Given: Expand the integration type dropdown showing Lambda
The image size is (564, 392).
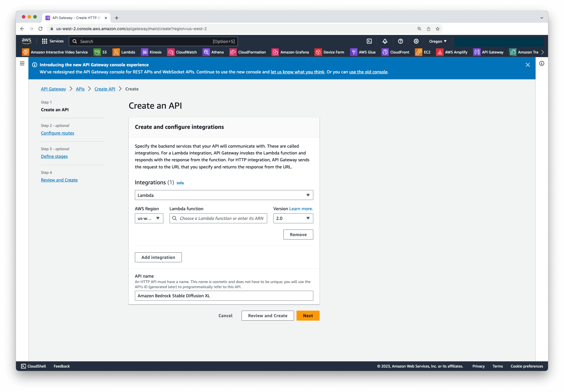Looking at the screenshot, I should pos(224,195).
